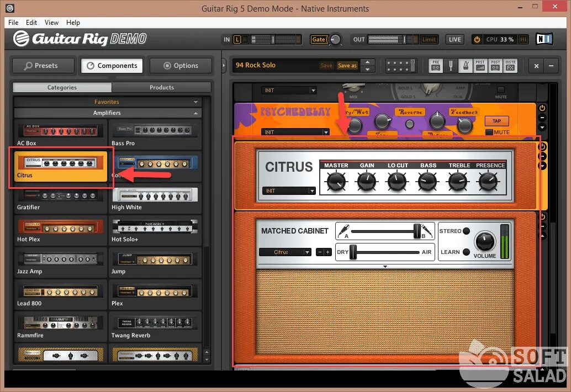The image size is (571, 392).
Task: Select the AC Box amplifier thumbnail
Action: coord(60,134)
